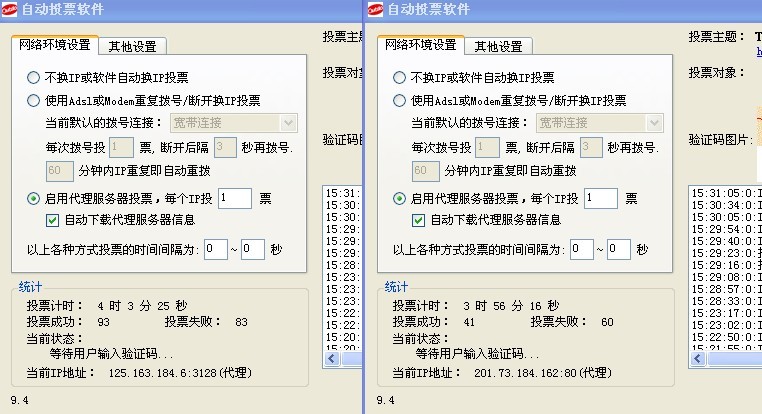
Task: Click maximum interval seconds field in left window
Action: click(x=253, y=249)
